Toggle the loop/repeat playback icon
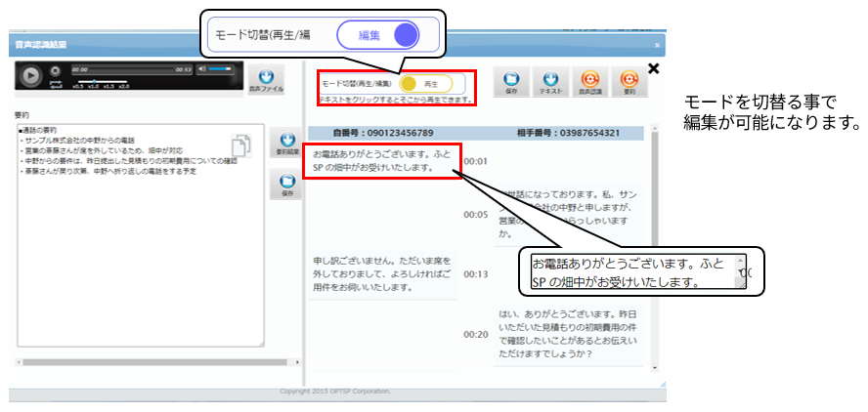This screenshot has height=412, width=868. click(x=55, y=86)
